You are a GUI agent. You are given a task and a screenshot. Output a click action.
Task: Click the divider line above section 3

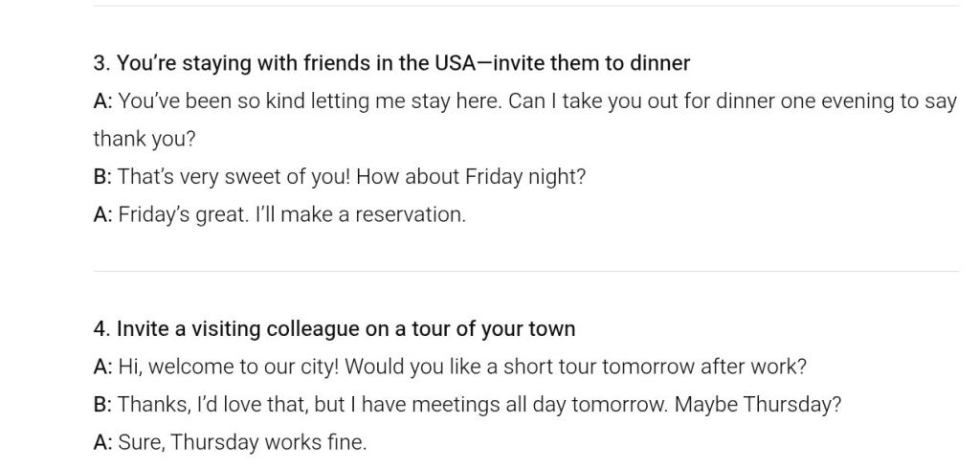[525, 7]
